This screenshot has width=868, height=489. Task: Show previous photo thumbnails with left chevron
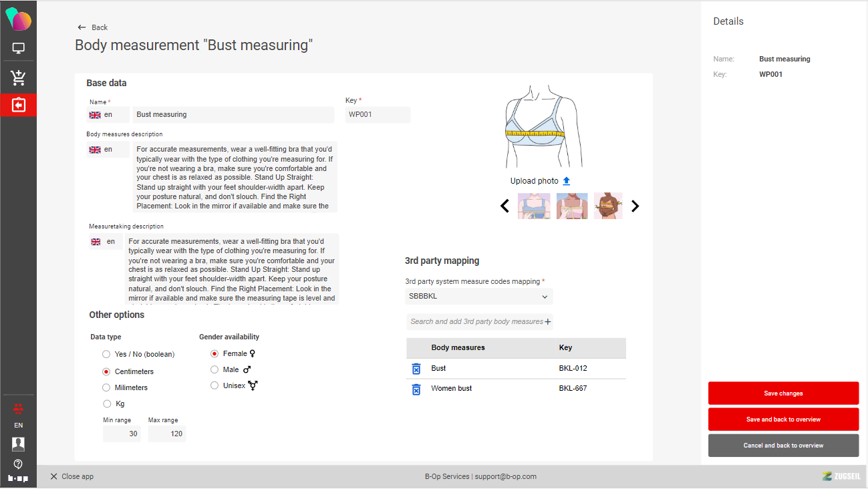(x=505, y=206)
